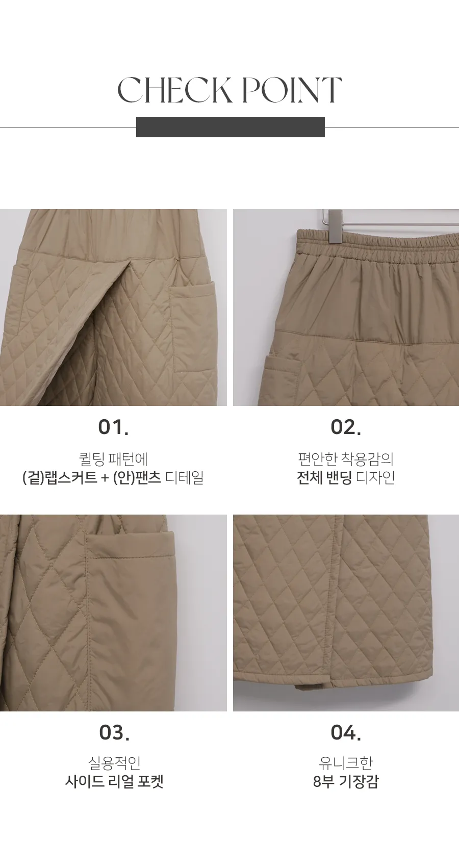Select the 실용적인 caption

[x=114, y=763]
